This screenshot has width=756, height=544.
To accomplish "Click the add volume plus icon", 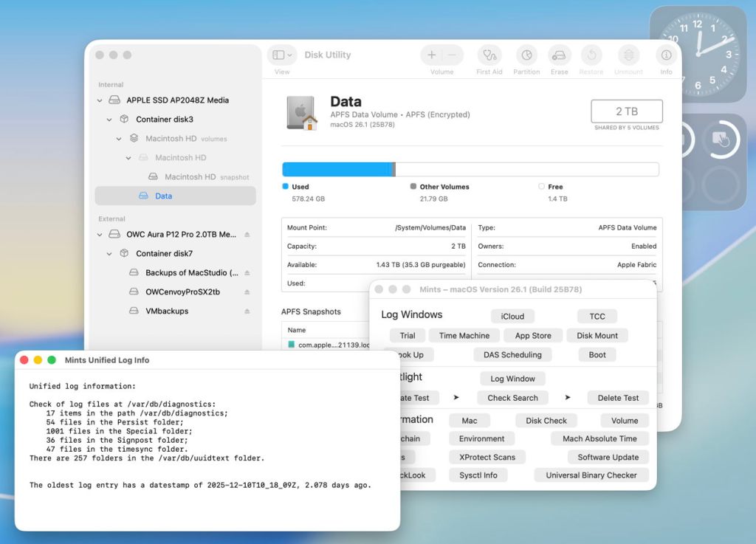I will tap(432, 55).
